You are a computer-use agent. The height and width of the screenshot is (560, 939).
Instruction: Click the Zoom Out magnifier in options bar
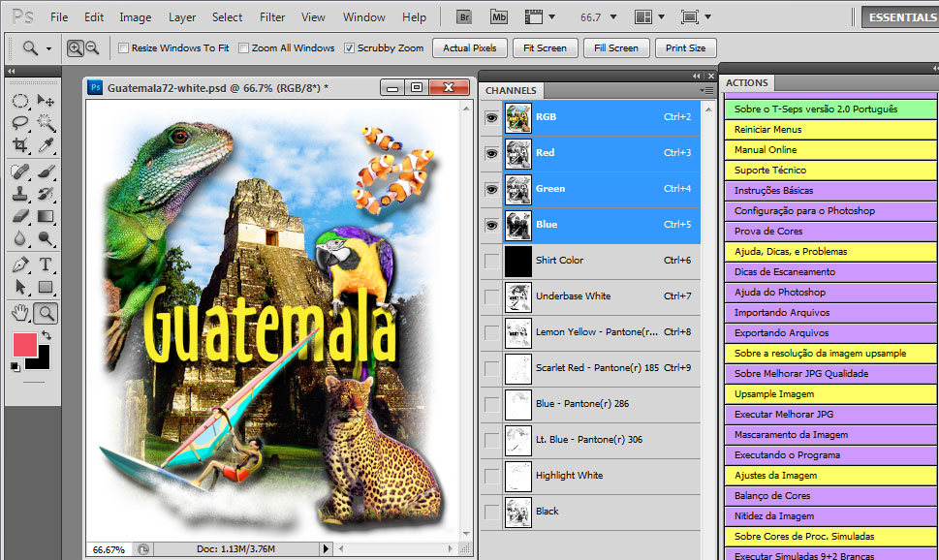[x=92, y=47]
